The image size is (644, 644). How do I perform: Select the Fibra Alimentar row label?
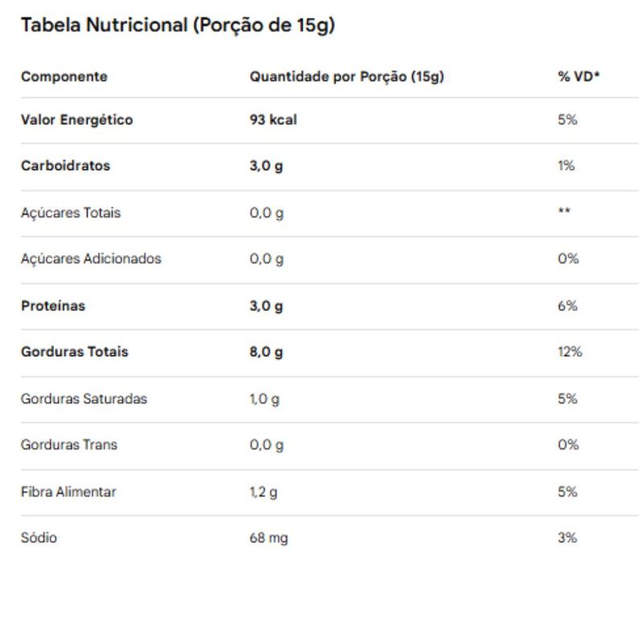pos(68,492)
